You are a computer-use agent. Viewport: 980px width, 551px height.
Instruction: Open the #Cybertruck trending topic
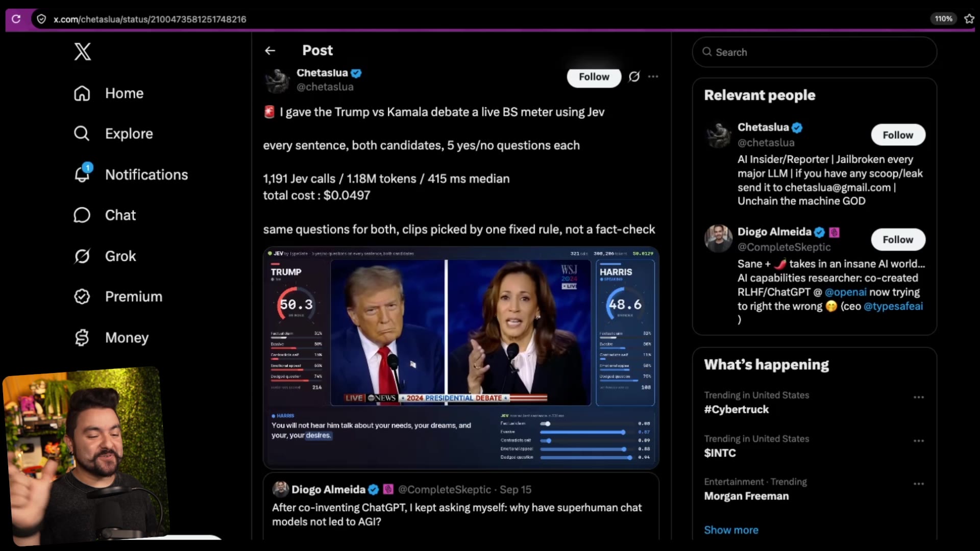click(x=736, y=410)
